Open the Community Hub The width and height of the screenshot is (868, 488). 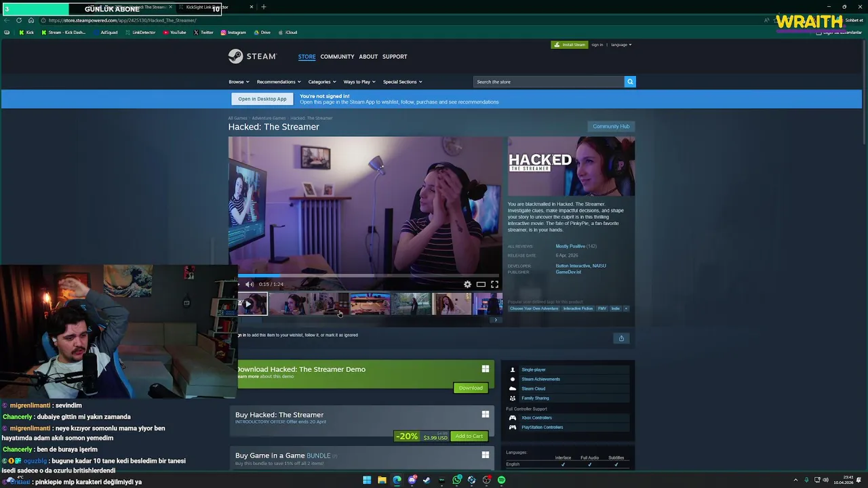pyautogui.click(x=611, y=126)
